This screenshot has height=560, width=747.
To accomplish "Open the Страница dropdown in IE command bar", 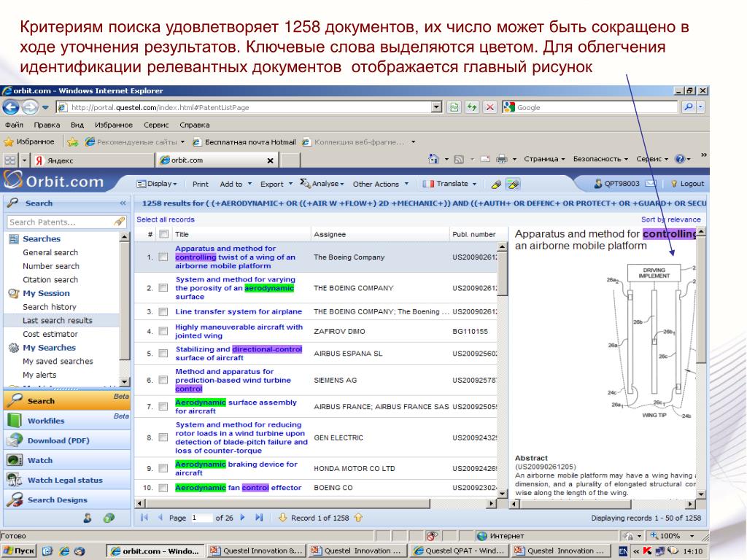I will coord(544,158).
